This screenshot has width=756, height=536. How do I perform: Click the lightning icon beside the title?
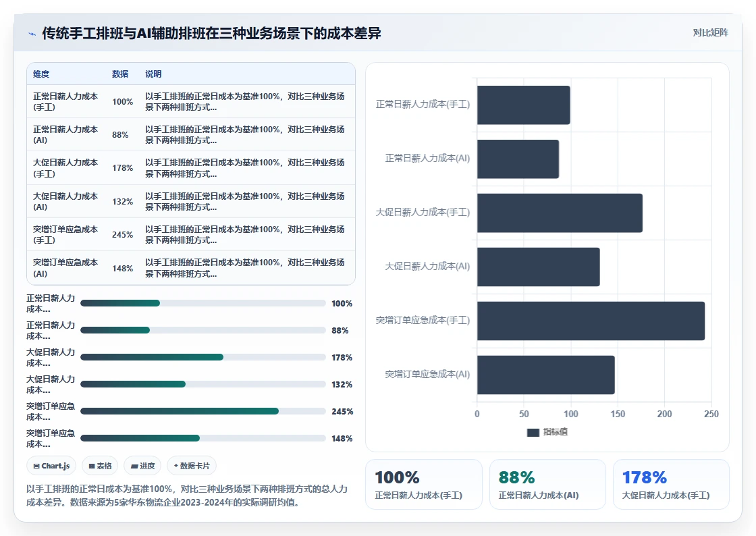tap(32, 34)
